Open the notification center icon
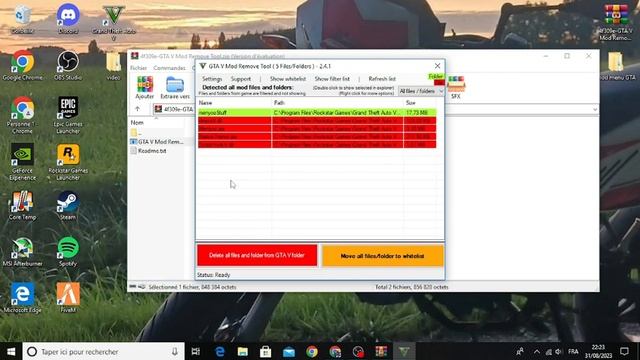The height and width of the screenshot is (360, 640). click(624, 351)
